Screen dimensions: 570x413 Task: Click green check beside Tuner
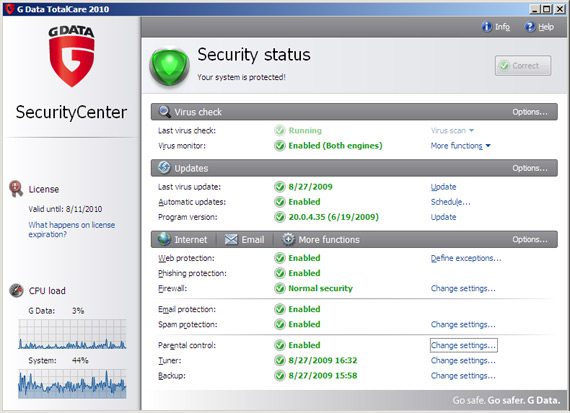(280, 360)
